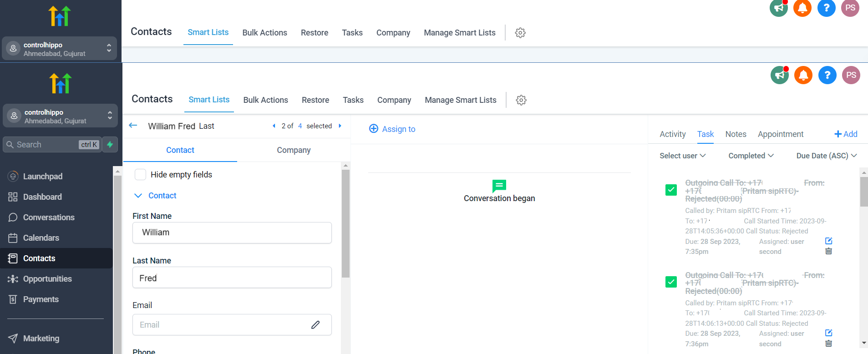Click the plus circle Assign to icon
This screenshot has height=354, width=868.
[374, 129]
